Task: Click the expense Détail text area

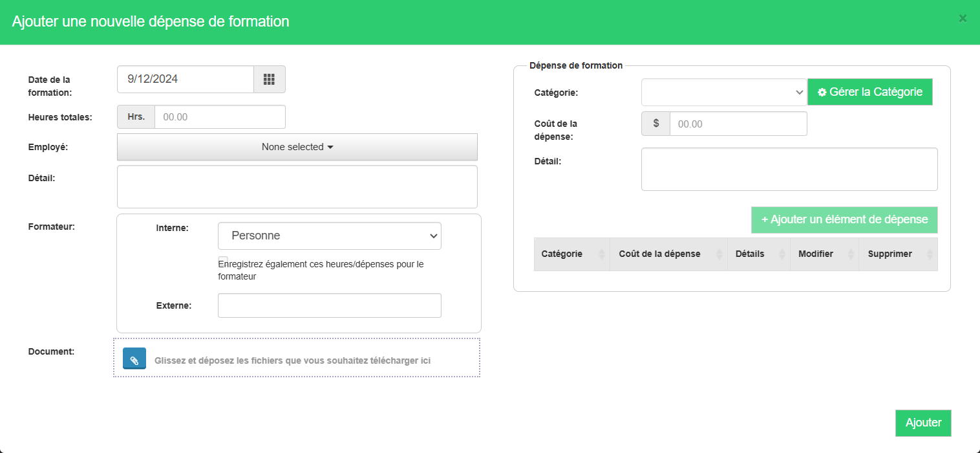Action: click(789, 170)
